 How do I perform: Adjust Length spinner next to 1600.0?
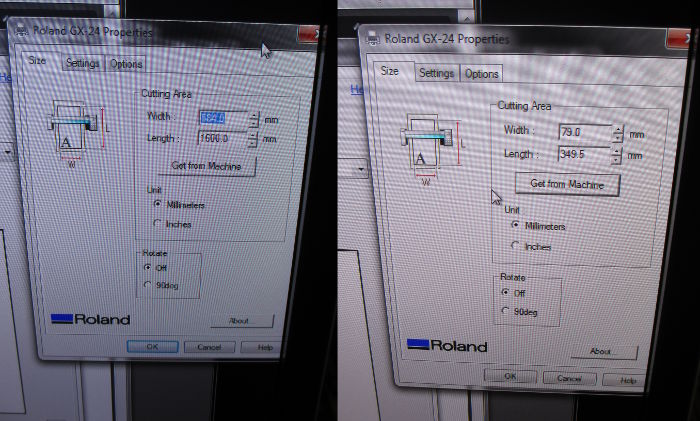pos(252,139)
